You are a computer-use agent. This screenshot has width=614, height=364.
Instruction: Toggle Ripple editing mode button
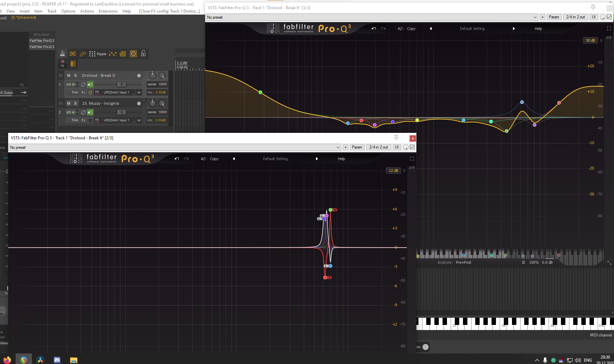click(98, 54)
